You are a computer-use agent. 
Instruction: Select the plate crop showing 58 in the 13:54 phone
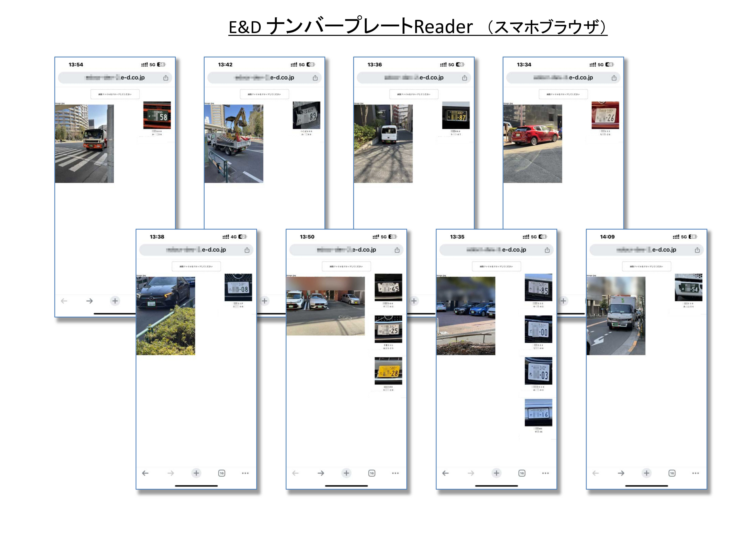pos(157,115)
